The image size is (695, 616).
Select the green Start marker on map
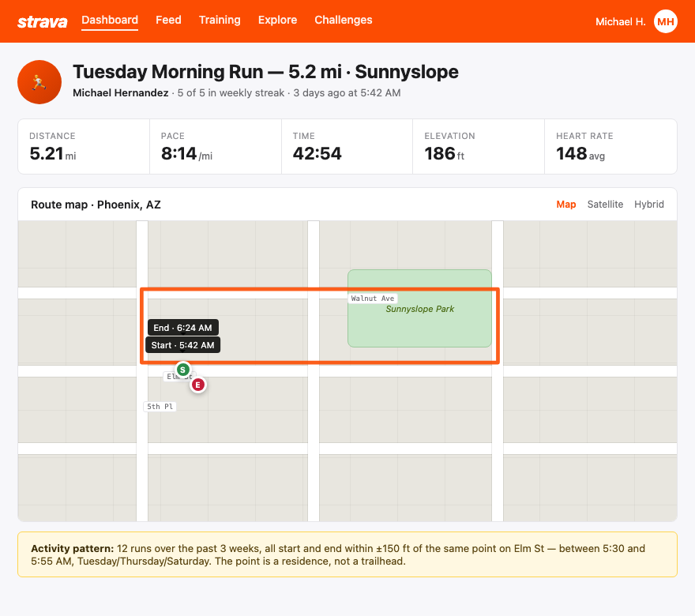[x=182, y=369]
